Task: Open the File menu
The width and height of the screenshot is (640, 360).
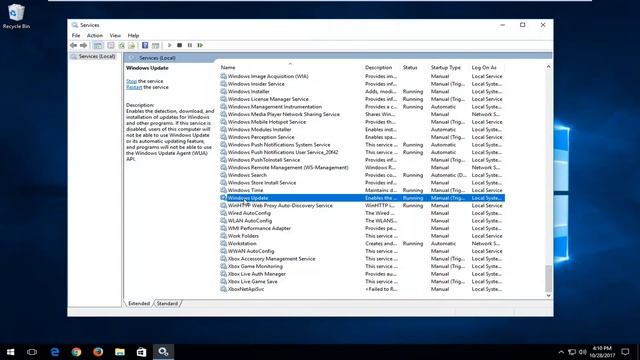Action: [76, 36]
